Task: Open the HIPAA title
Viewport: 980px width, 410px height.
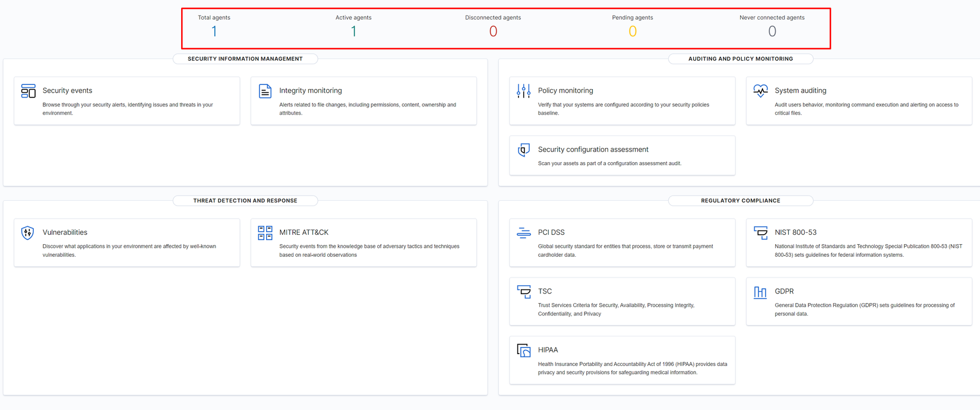Action: click(548, 350)
